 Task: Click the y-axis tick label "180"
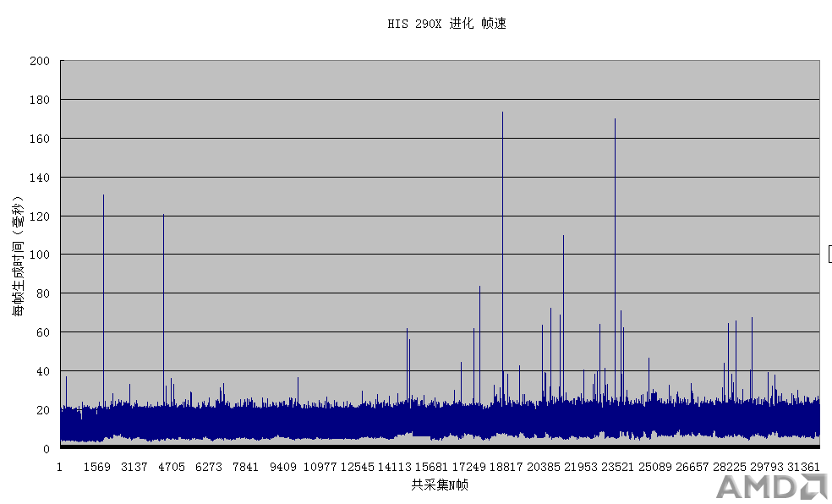(40, 100)
